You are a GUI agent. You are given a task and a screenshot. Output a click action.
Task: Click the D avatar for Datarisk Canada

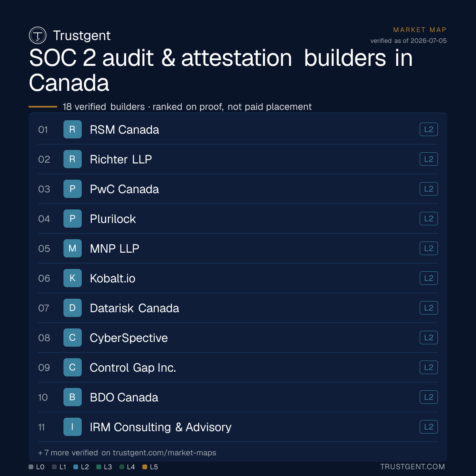(x=73, y=308)
